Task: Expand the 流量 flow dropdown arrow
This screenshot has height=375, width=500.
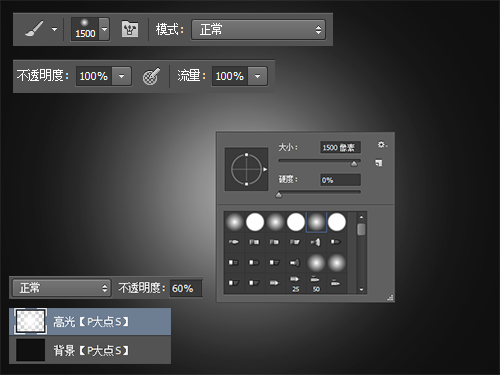Action: click(x=257, y=76)
